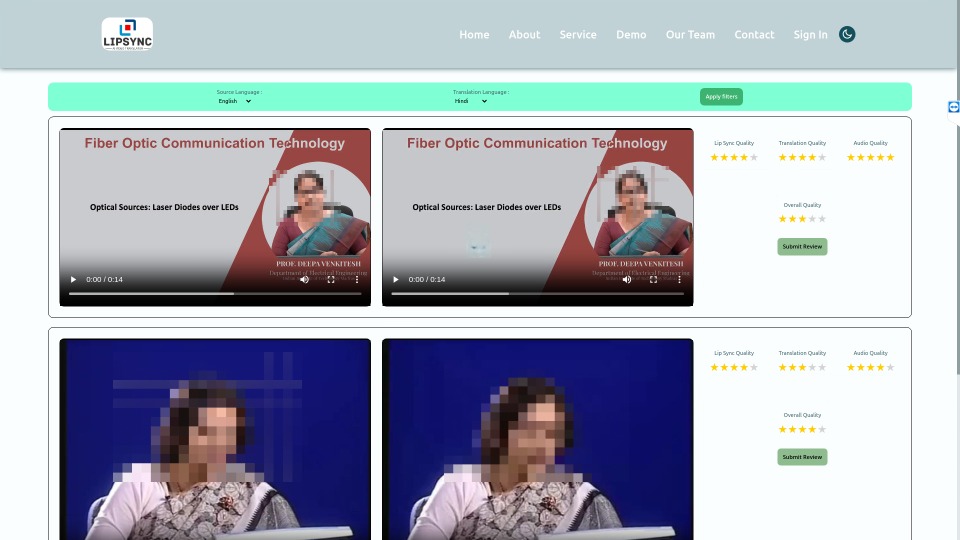Rate second Lip Sync Quality two stars

[724, 367]
